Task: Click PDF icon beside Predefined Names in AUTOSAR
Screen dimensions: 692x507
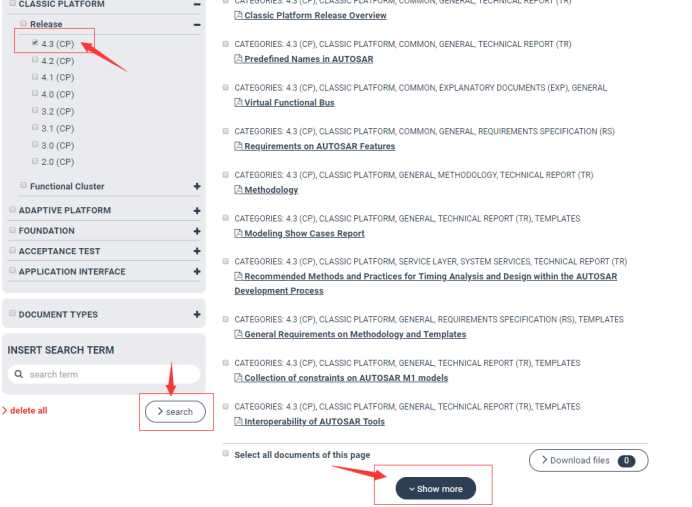Action: (238, 59)
